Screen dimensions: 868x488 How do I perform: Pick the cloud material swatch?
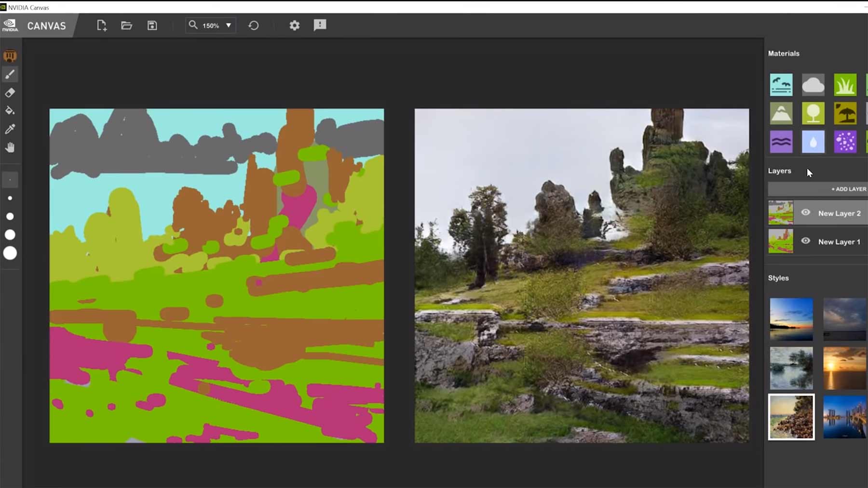tap(813, 85)
